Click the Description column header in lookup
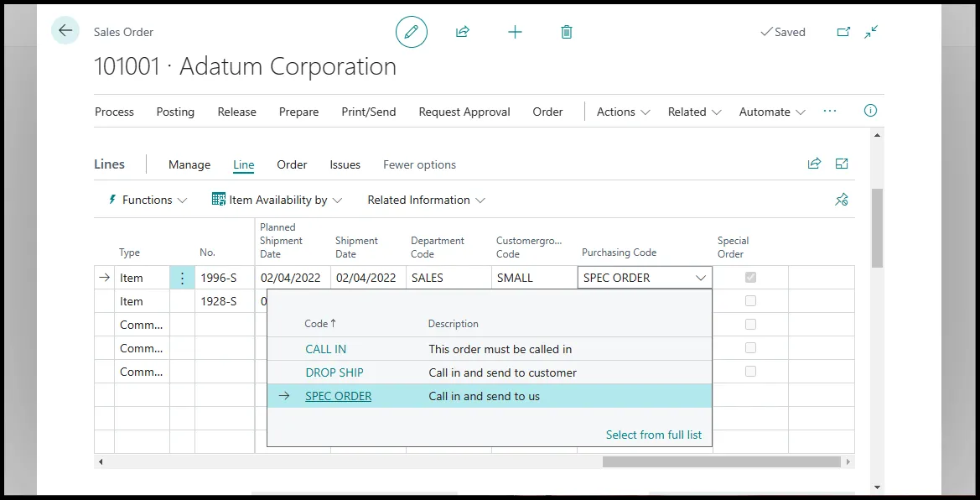The height and width of the screenshot is (500, 980). pyautogui.click(x=454, y=324)
